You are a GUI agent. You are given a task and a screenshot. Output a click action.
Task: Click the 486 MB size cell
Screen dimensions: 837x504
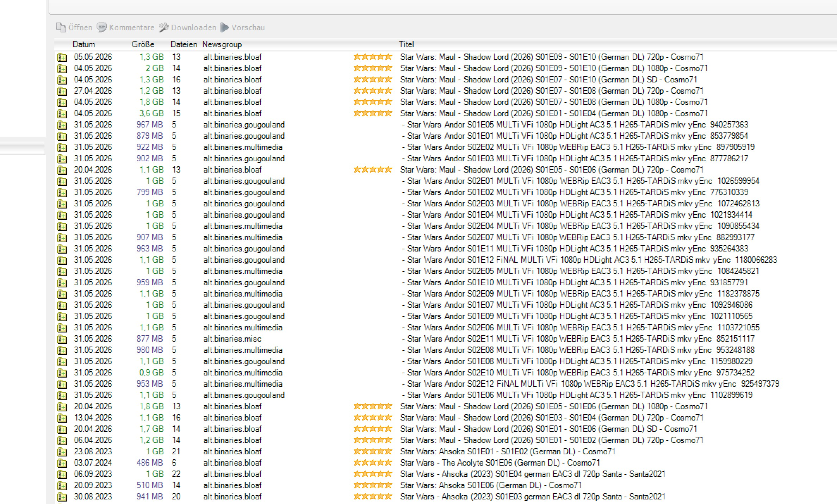[x=150, y=463]
